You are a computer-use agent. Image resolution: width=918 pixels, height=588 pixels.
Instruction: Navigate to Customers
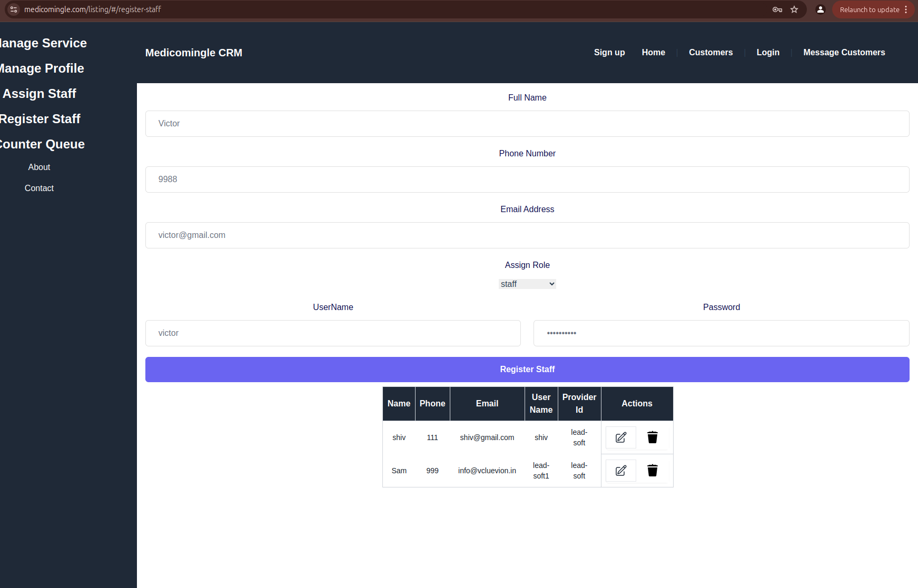(x=710, y=52)
